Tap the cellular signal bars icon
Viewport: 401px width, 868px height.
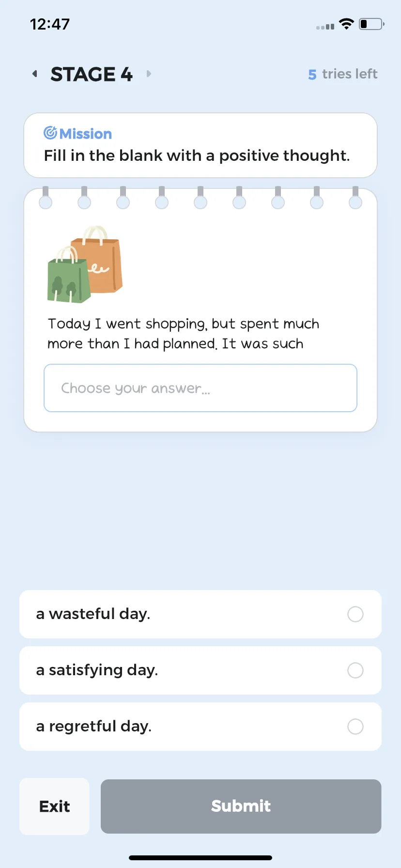[325, 26]
